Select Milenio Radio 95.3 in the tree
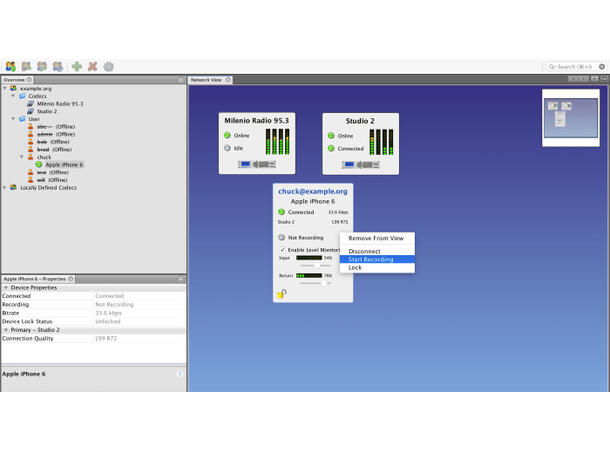Screen dimensions: 610x450 pyautogui.click(x=60, y=104)
